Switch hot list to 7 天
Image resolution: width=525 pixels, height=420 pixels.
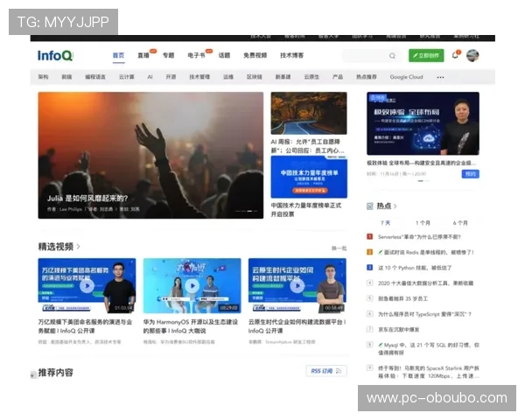pyautogui.click(x=385, y=223)
